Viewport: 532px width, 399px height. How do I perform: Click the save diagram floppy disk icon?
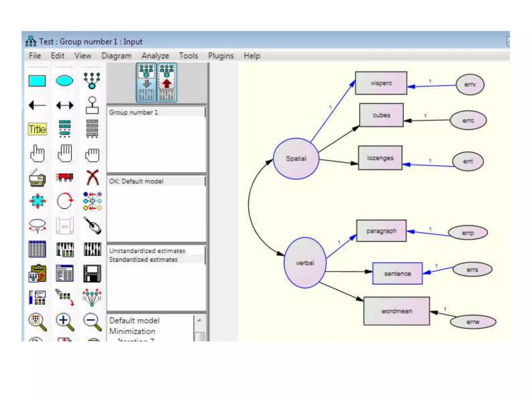[92, 273]
